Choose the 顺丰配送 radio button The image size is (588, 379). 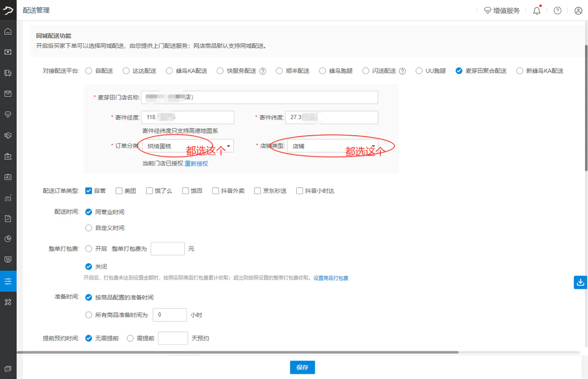pyautogui.click(x=279, y=71)
